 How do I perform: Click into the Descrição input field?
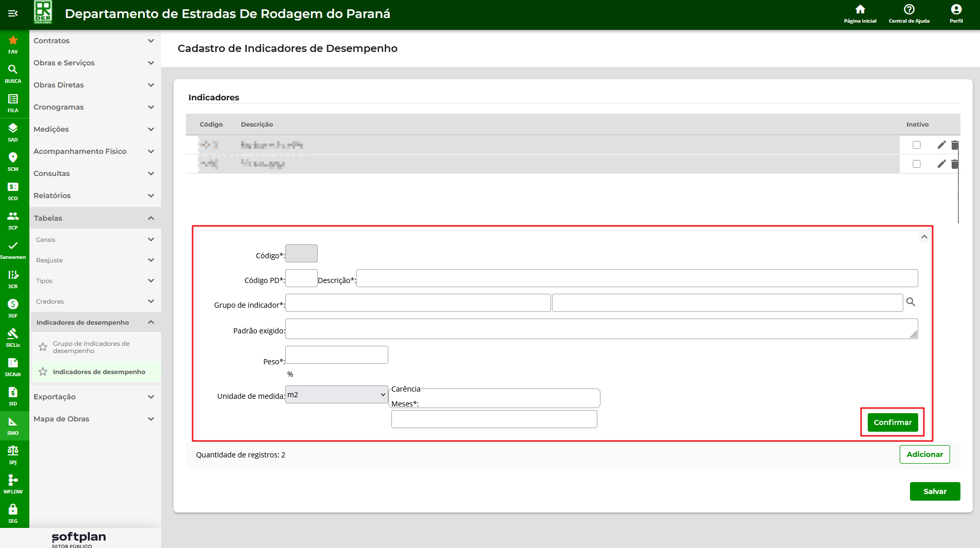pyautogui.click(x=637, y=278)
